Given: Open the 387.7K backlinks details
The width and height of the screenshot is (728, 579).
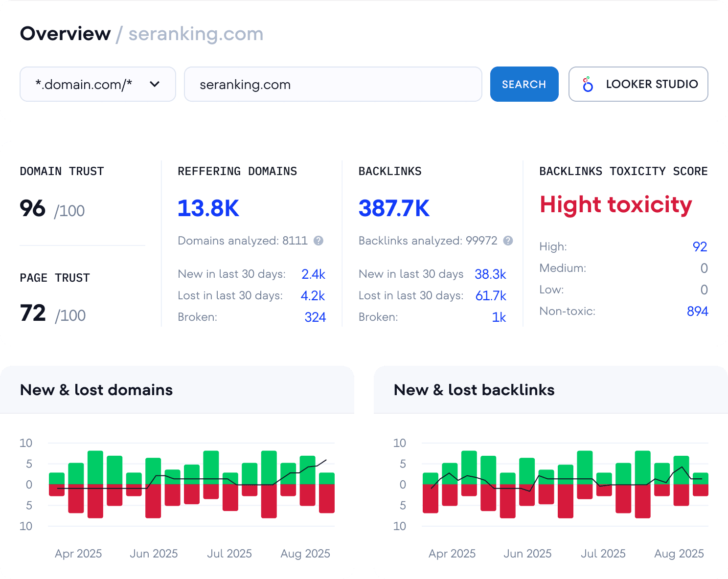Looking at the screenshot, I should [394, 207].
